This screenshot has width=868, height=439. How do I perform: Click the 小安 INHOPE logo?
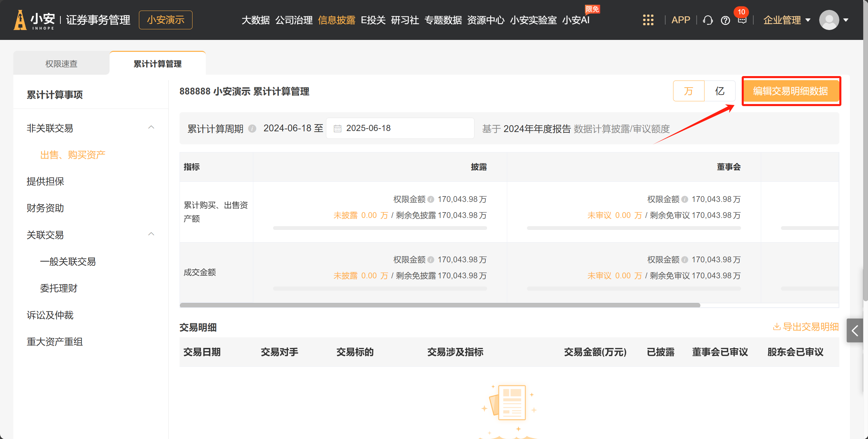tap(34, 20)
